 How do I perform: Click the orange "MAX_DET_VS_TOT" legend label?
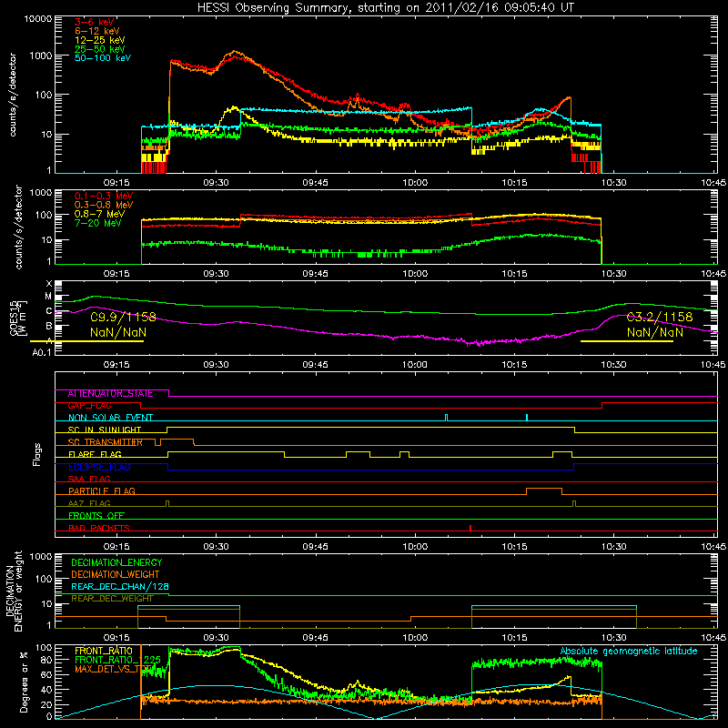(x=115, y=669)
